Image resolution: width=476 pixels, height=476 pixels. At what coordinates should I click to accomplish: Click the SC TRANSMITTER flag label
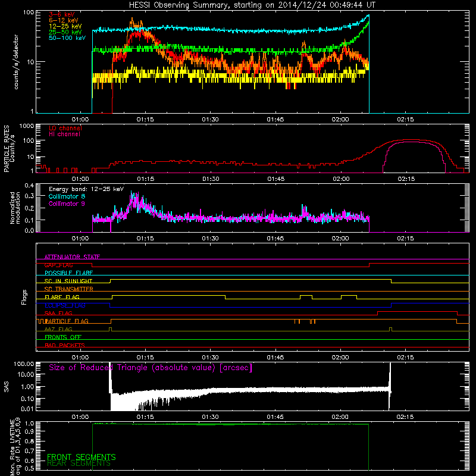pos(69,289)
